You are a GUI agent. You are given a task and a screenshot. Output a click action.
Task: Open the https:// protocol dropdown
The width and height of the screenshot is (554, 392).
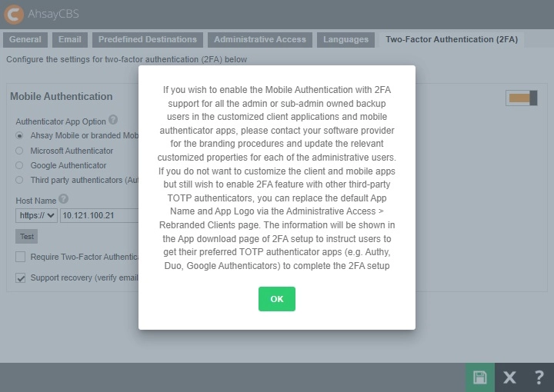tap(36, 215)
